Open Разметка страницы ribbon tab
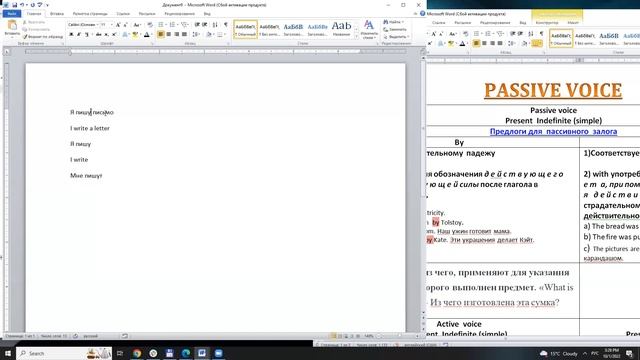The width and height of the screenshot is (640, 360). coord(90,13)
